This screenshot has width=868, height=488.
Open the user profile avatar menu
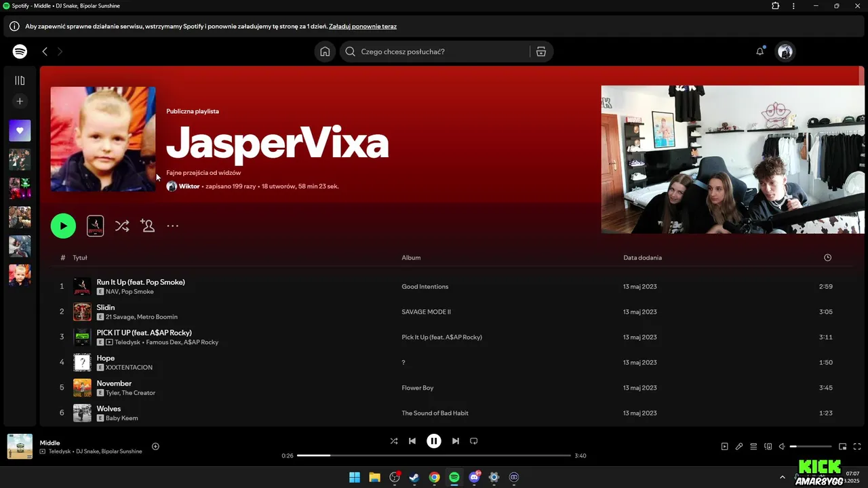[x=785, y=52]
